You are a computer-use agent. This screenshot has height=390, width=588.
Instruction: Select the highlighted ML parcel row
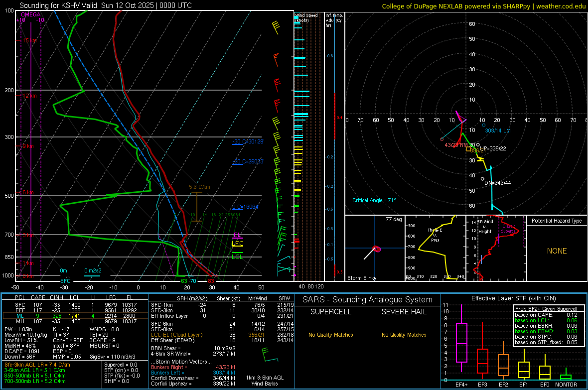75,316
